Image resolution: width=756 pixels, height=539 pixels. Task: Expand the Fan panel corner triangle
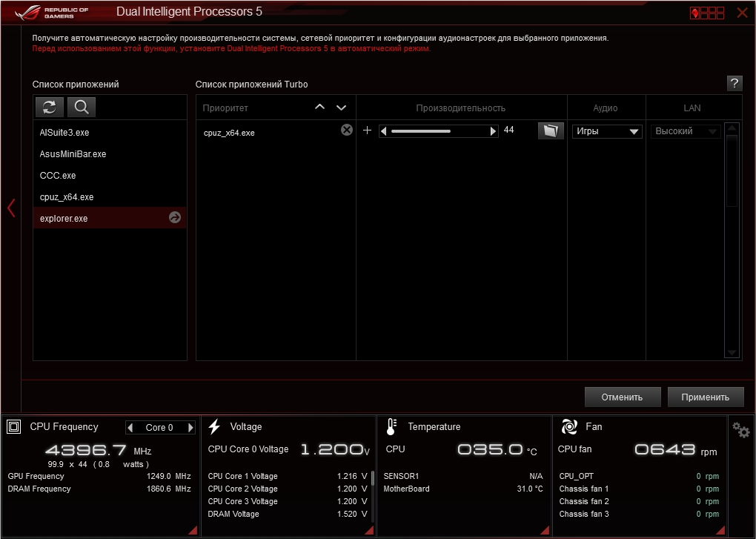click(721, 530)
